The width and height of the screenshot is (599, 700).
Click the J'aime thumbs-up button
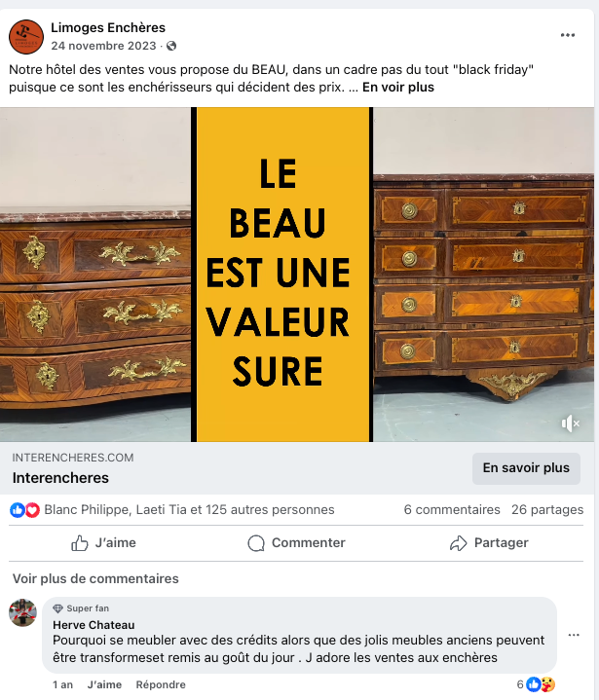click(103, 543)
